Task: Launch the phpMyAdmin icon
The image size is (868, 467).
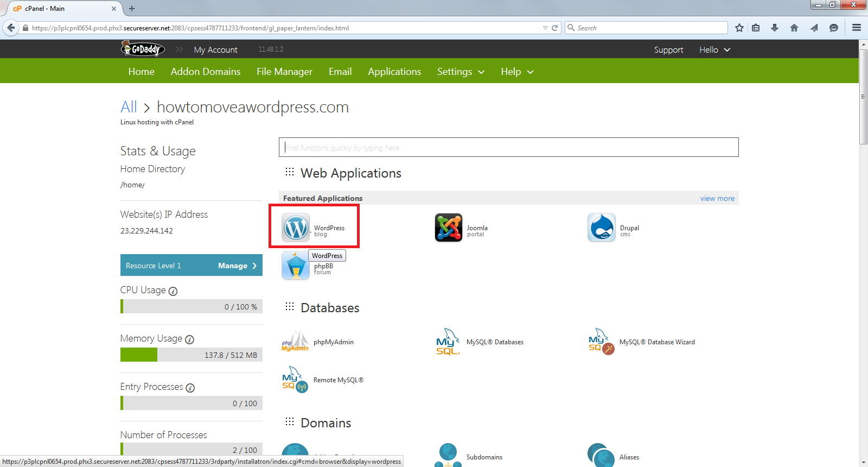Action: (295, 342)
